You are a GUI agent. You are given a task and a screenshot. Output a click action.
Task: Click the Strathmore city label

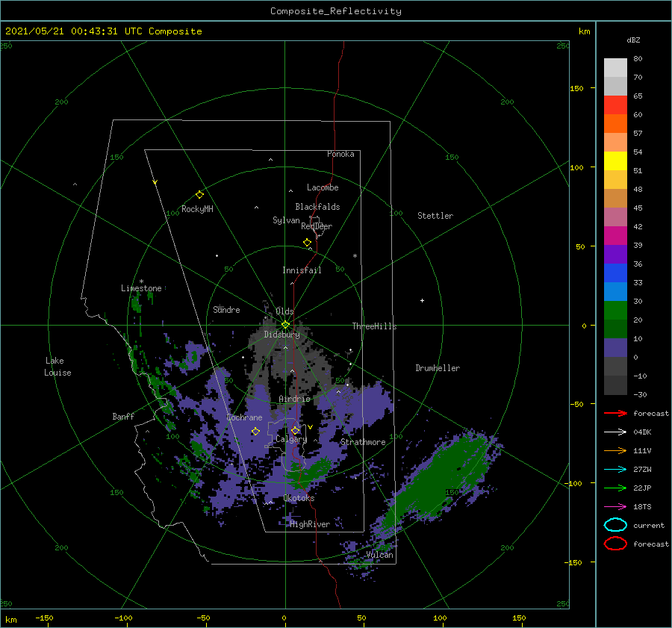pos(363,442)
